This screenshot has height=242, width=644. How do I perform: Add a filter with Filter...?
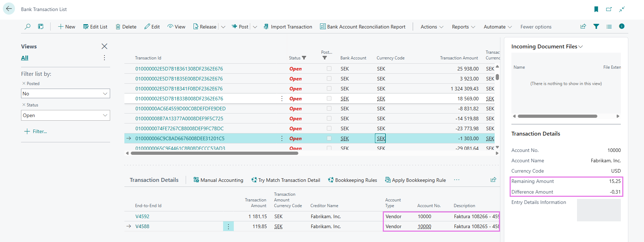point(36,131)
